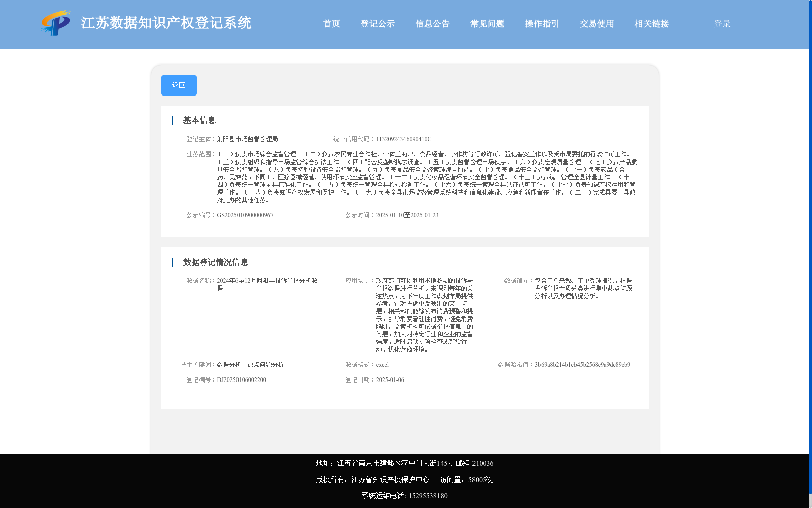Click footer address line 地址
Screen dimensions: 812x508
[404, 463]
